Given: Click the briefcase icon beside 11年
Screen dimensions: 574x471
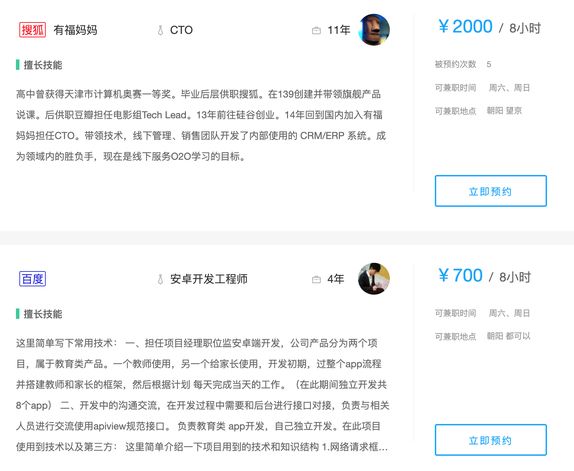Looking at the screenshot, I should [316, 30].
